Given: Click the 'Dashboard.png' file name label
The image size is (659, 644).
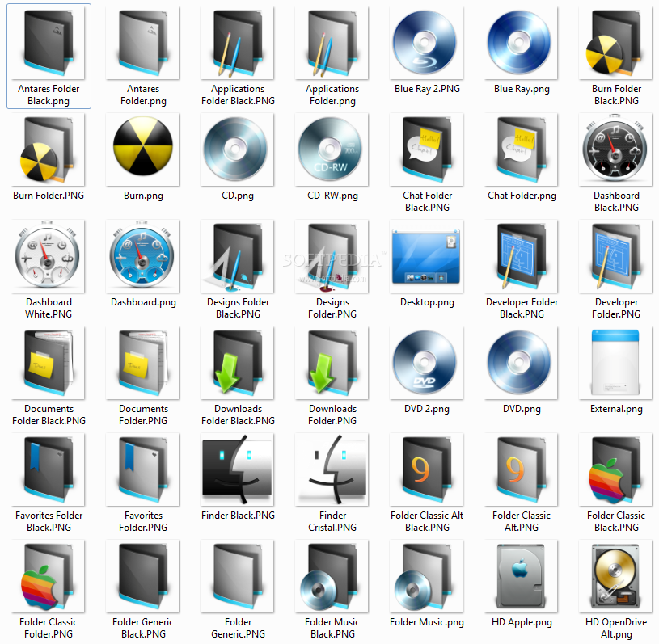Looking at the screenshot, I should point(143,302).
